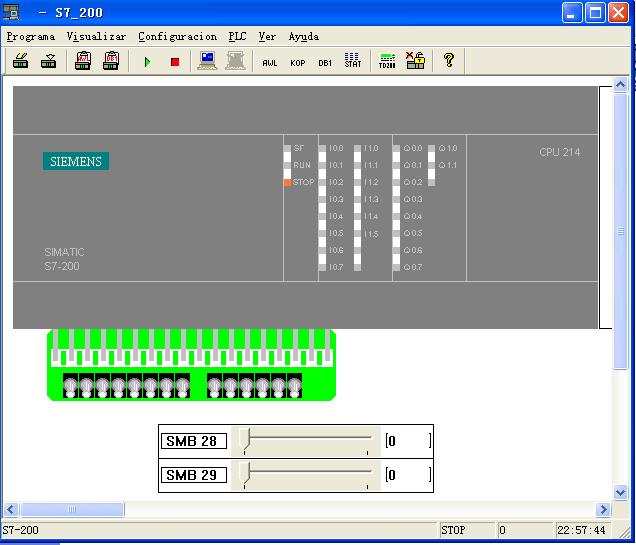Paste AWL program from clipboard icon
Viewport: 636px width, 545px height.
[83, 61]
